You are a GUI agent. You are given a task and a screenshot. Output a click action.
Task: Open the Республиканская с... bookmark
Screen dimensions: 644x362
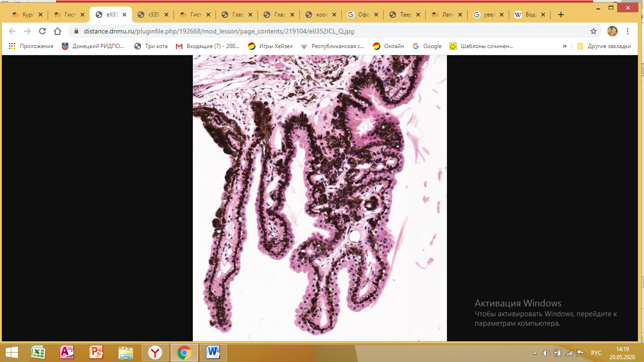(333, 46)
